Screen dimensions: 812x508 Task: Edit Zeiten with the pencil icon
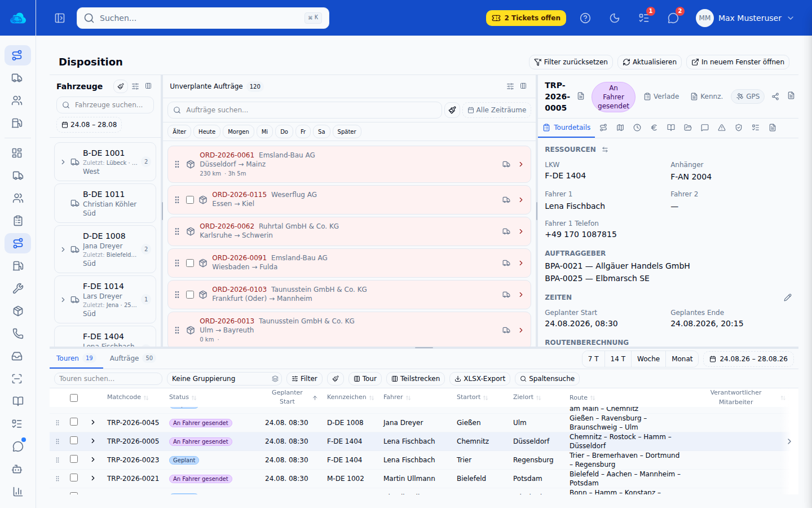(788, 297)
